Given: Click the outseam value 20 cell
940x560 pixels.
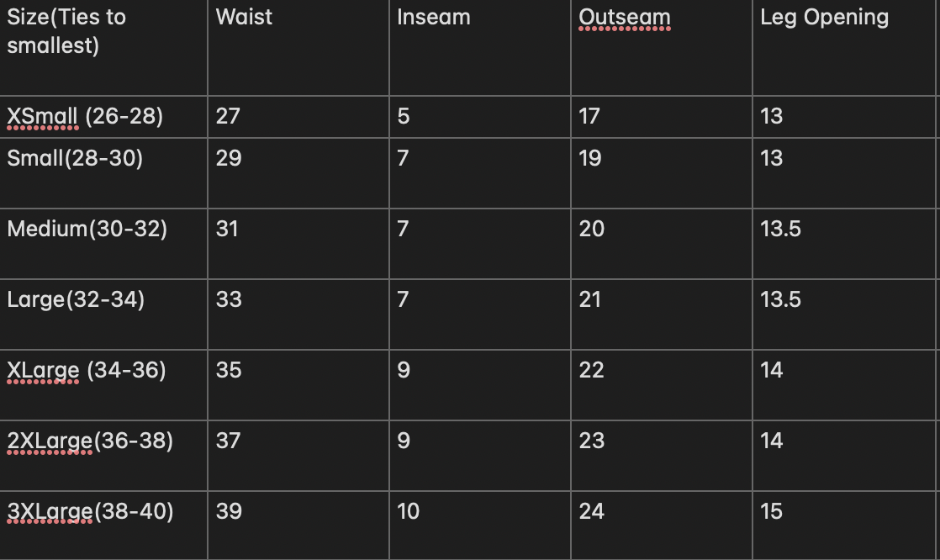Looking at the screenshot, I should 661,244.
